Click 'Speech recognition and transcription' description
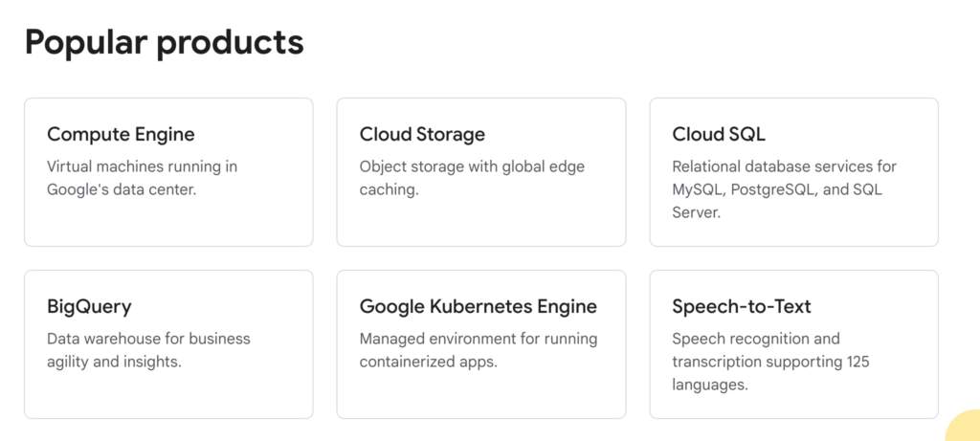Viewport: 980px width, 441px height. (755, 339)
